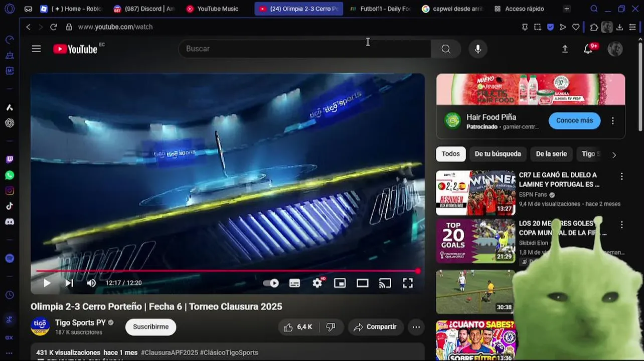Open Instagram in the sidebar

click(x=10, y=191)
